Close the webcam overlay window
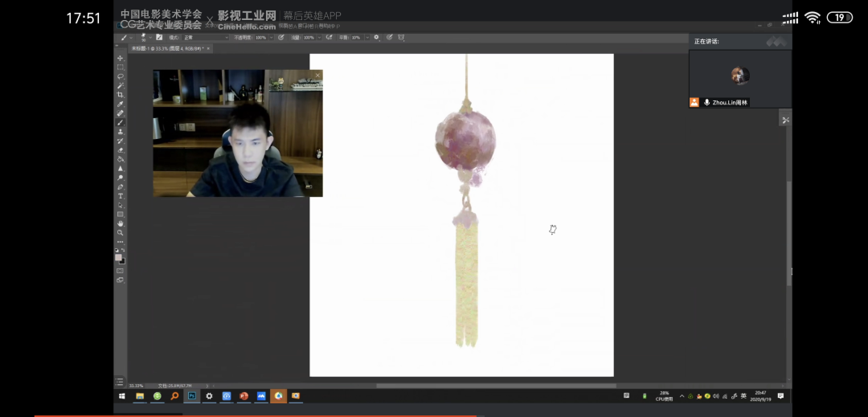The width and height of the screenshot is (868, 417). coord(317,75)
